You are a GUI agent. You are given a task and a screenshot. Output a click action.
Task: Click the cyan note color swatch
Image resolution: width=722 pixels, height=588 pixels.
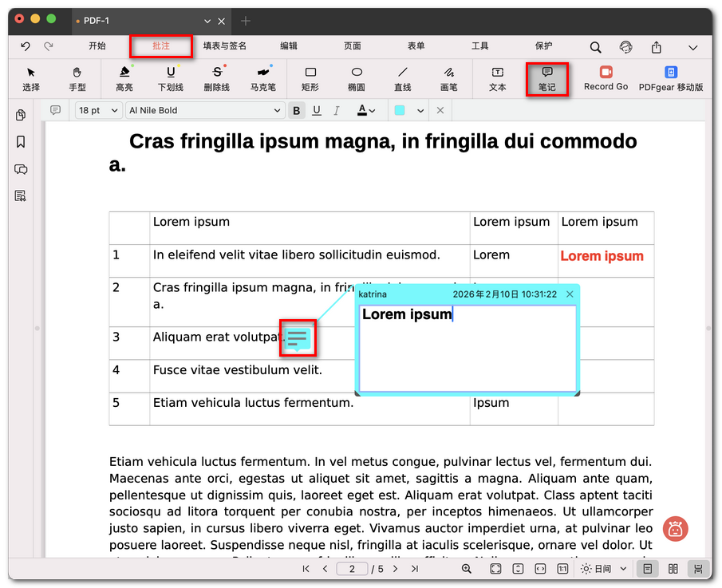400,111
